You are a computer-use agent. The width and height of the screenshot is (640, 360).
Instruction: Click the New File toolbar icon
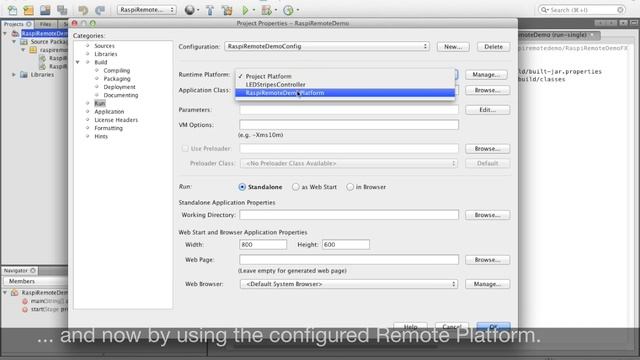coord(12,10)
